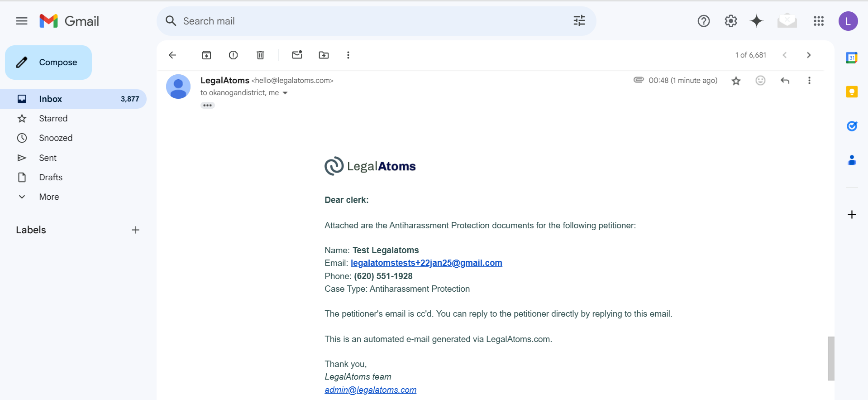Click the LegalAtoms logo image
Viewport: 868px width, 400px height.
[x=370, y=166]
